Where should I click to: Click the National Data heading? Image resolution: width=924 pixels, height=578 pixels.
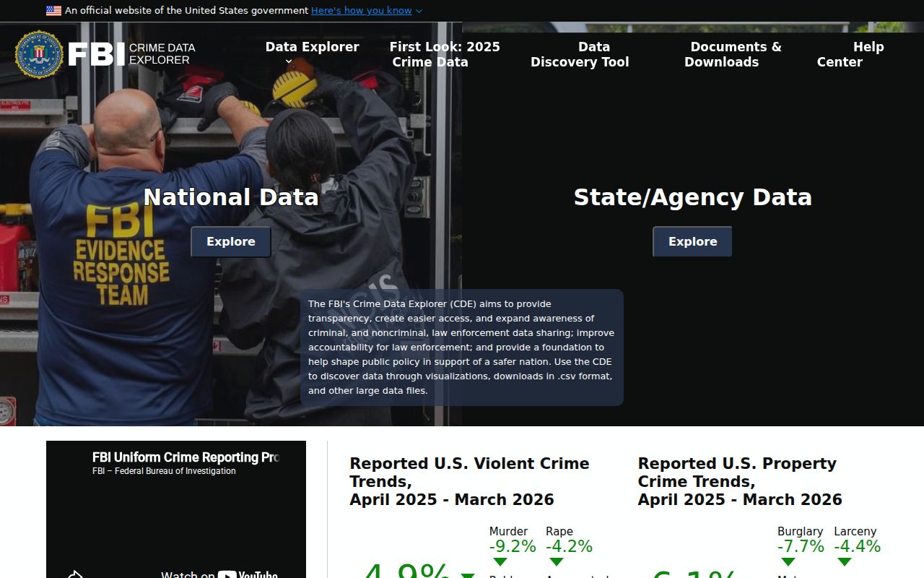231,197
